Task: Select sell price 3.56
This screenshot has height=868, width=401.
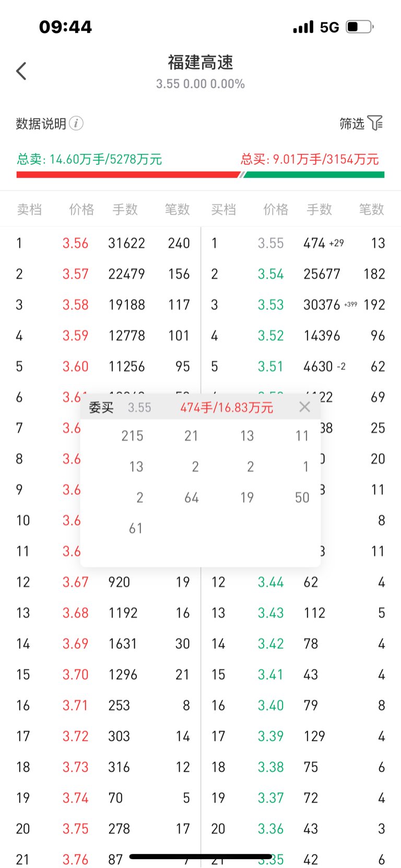Action: coord(76,243)
